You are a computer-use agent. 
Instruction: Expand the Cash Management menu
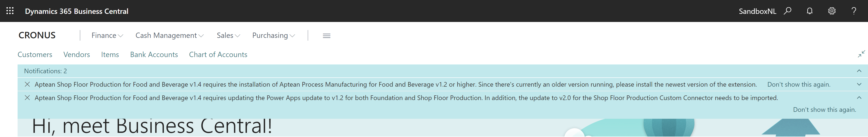click(x=169, y=36)
